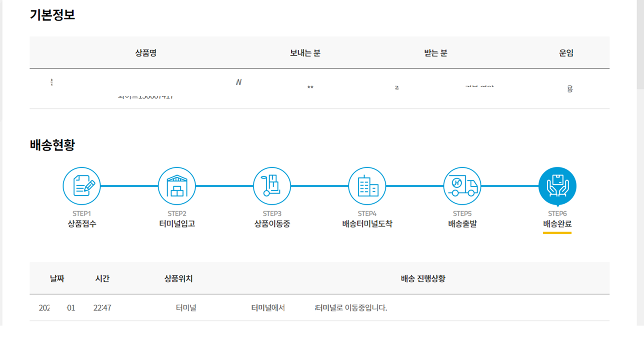Click the 운임 fee value 용
This screenshot has width=644, height=361.
coord(570,89)
